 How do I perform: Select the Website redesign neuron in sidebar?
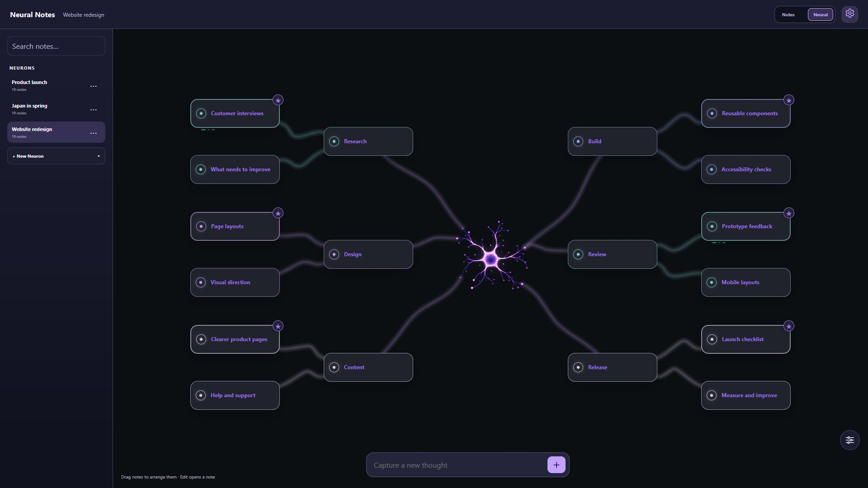[x=56, y=132]
